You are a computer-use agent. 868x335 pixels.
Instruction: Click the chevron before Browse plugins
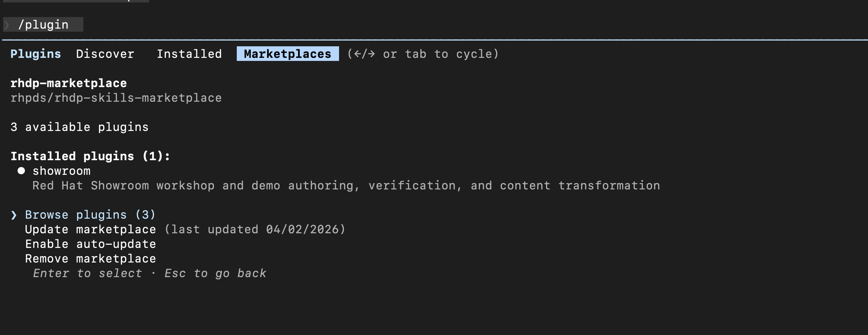[x=14, y=215]
